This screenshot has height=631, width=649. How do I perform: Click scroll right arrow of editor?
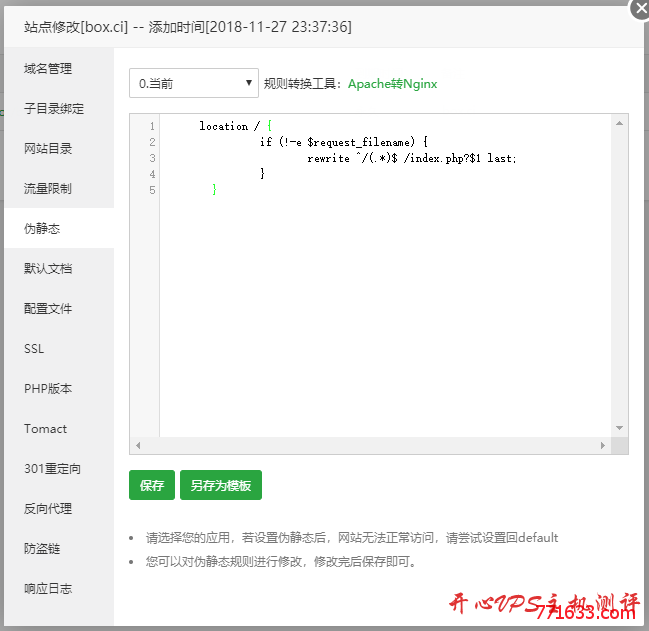coord(603,446)
